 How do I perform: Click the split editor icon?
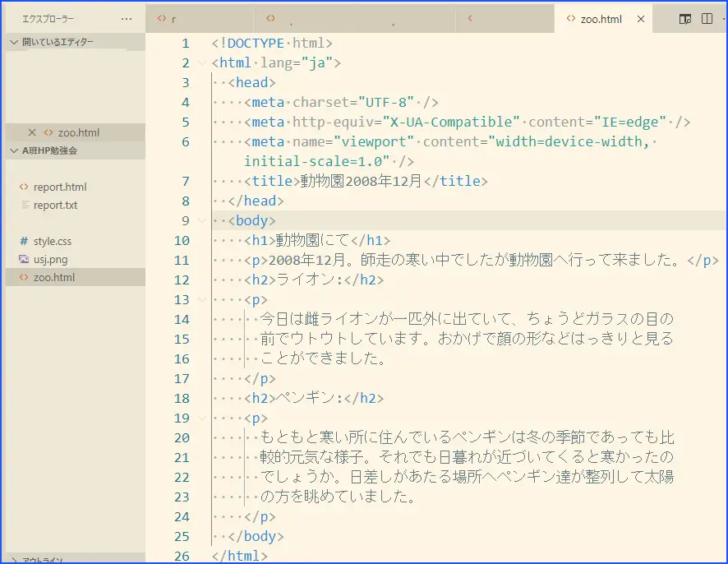point(707,19)
